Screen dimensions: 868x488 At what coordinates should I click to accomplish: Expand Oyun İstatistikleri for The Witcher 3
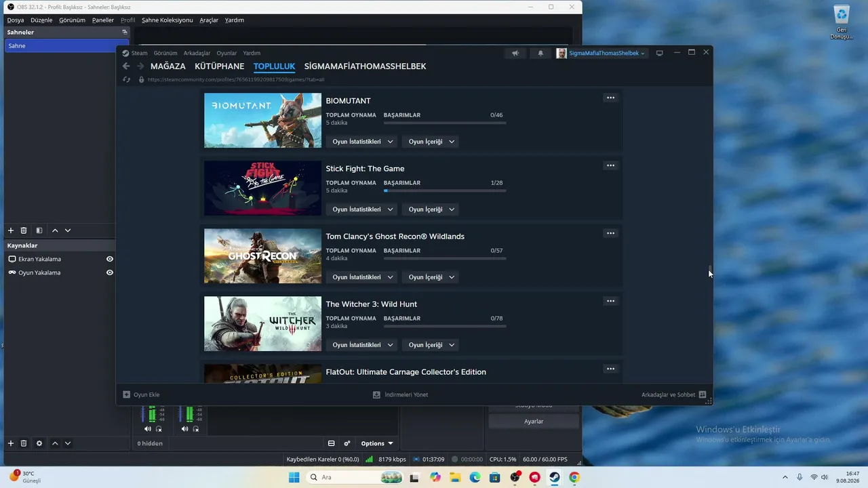363,345
